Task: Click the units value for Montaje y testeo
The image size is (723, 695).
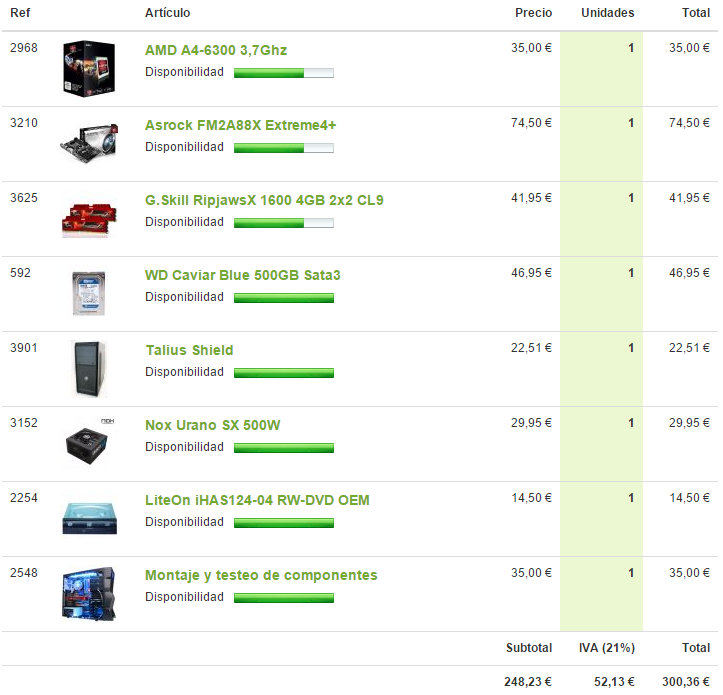Action: (631, 573)
